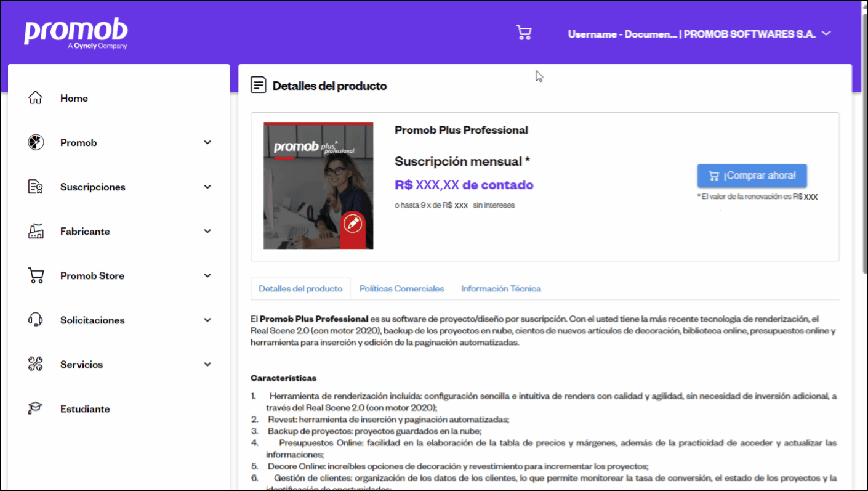This screenshot has height=491, width=868.
Task: Click the Servicios sidebar label
Action: click(81, 364)
